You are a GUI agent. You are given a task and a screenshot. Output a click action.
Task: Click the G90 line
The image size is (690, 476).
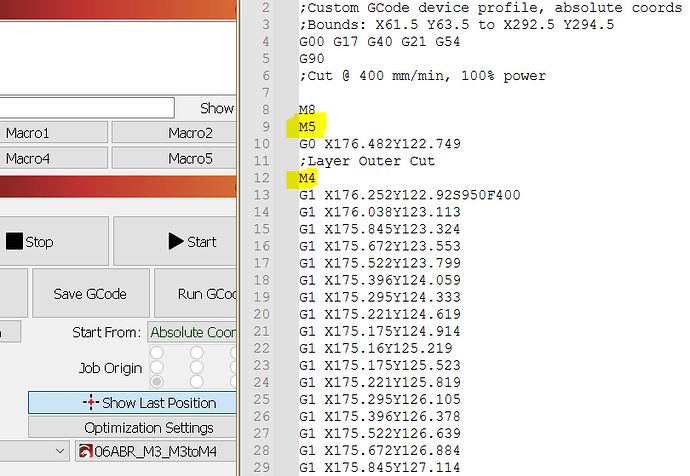pos(312,59)
